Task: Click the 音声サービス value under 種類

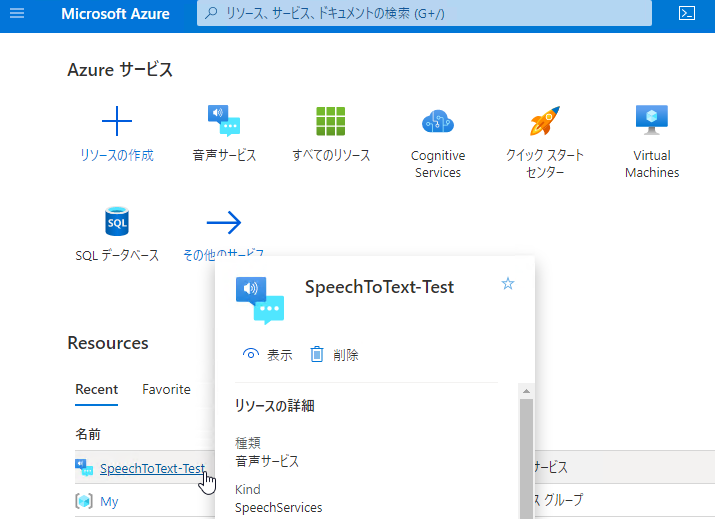Action: [267, 461]
